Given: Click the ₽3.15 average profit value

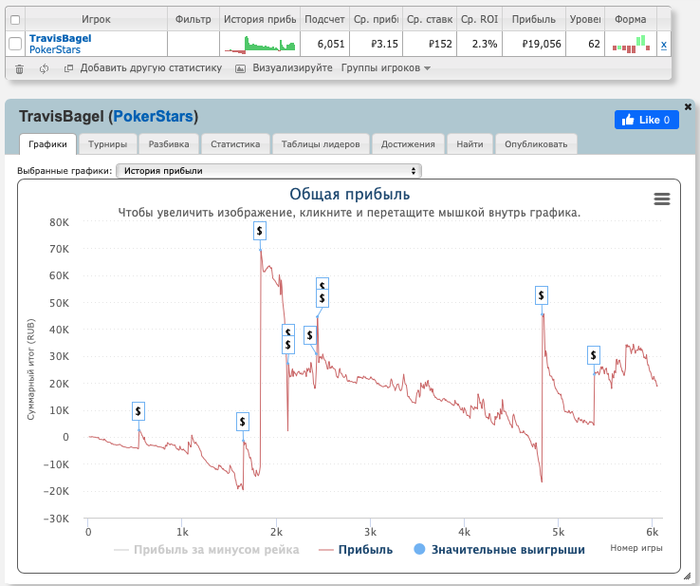Looking at the screenshot, I should tap(384, 44).
